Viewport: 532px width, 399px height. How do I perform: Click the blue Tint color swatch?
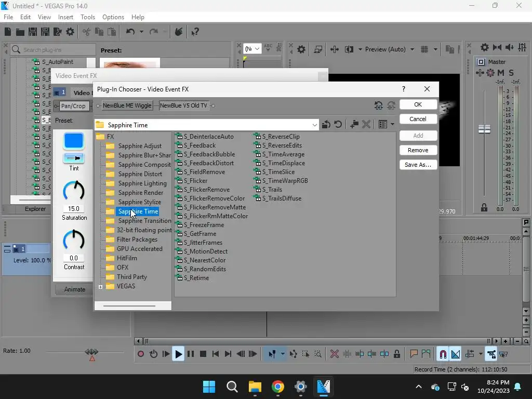[74, 140]
